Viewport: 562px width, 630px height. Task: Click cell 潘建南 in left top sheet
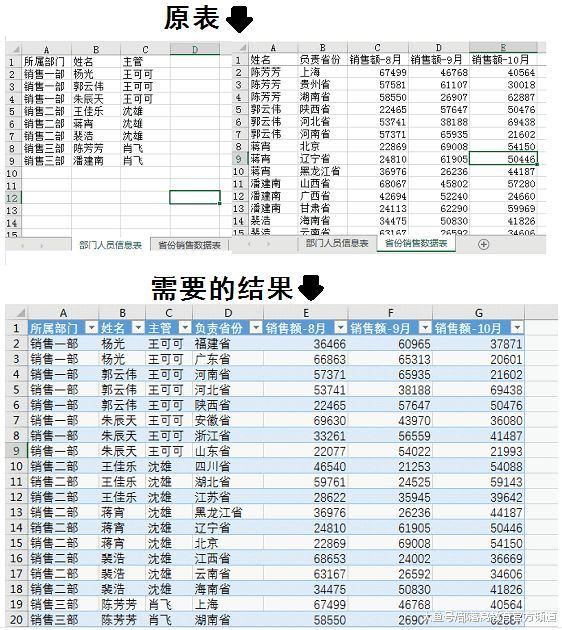coord(96,161)
